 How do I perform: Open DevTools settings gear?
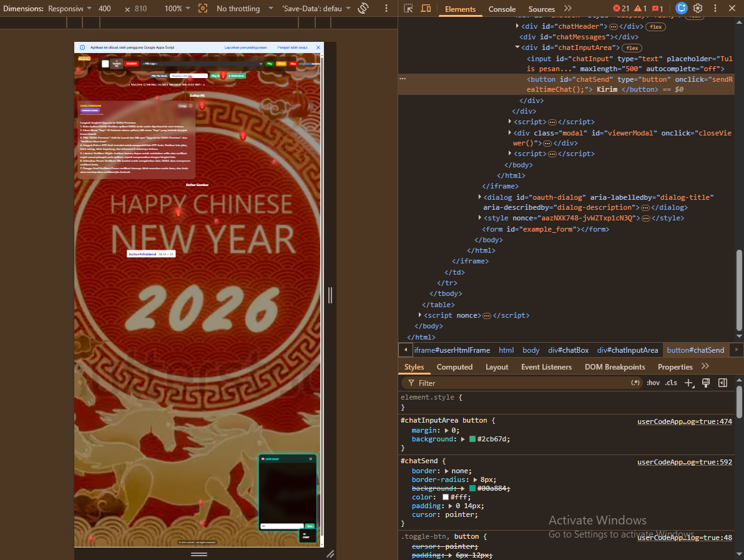(x=698, y=8)
